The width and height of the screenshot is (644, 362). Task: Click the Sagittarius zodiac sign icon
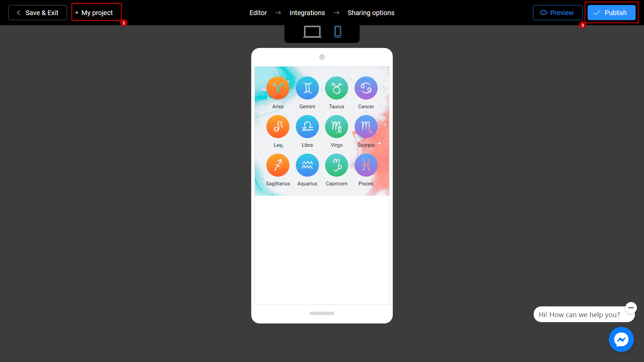pos(278,165)
